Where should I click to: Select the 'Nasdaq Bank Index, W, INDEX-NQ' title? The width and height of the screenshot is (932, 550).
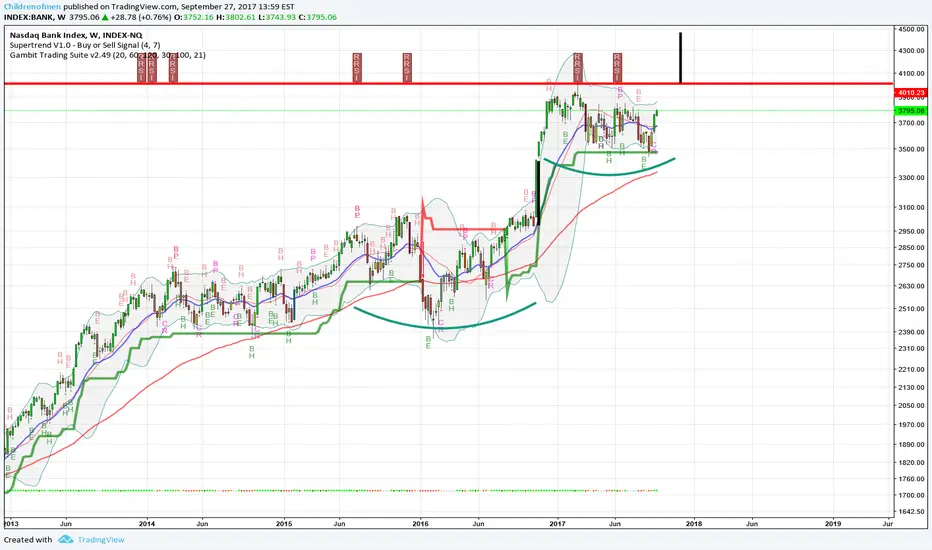pos(76,35)
